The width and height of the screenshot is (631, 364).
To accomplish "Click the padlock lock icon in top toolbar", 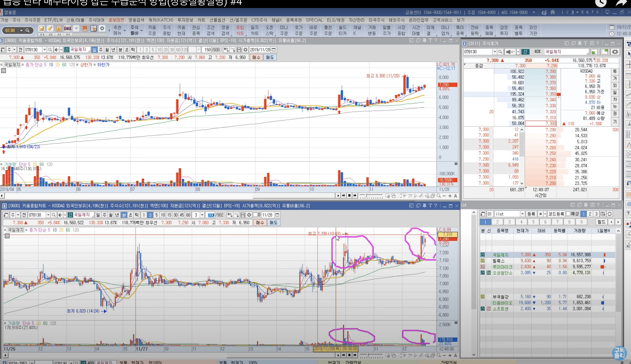I will pos(58,29).
